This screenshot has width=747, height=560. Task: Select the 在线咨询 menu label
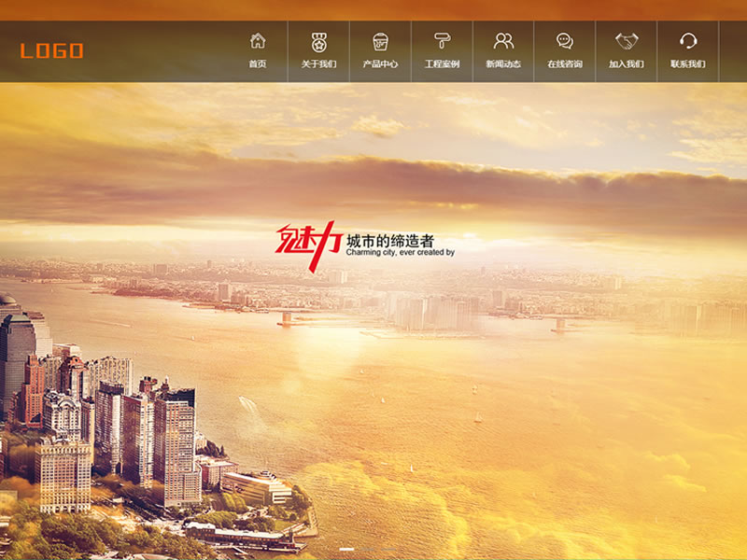click(565, 63)
